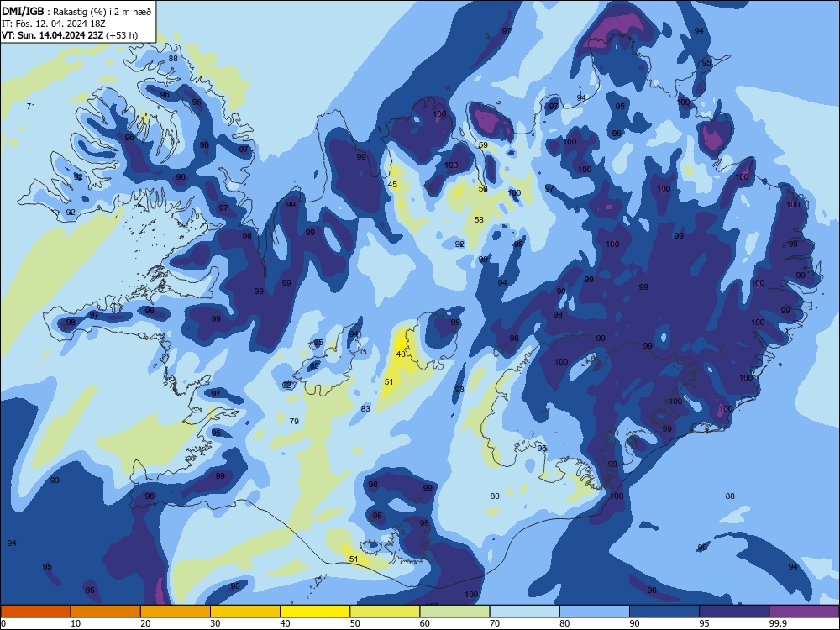Select the bright yellow 40–50 legend swatch
This screenshot has width=840, height=630.
[315, 612]
